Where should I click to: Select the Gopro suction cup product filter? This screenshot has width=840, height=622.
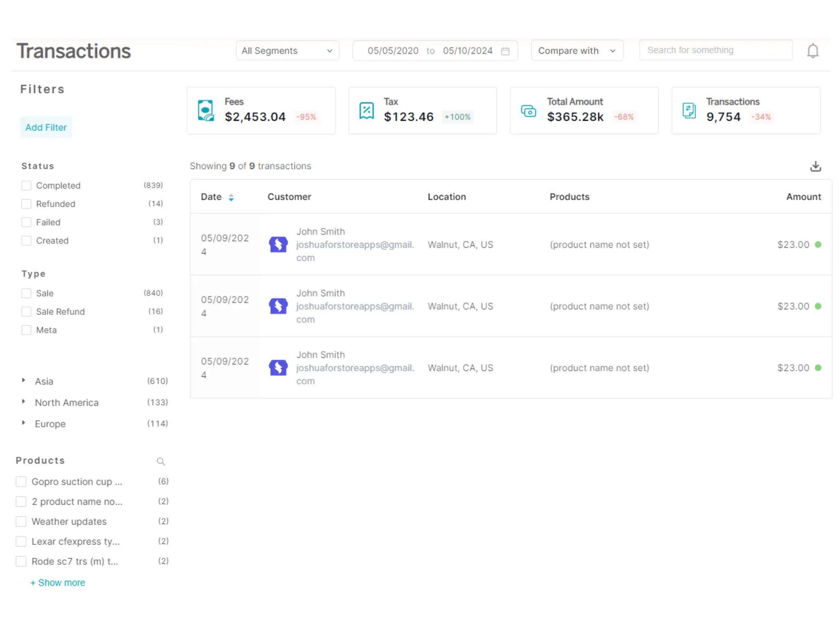point(21,481)
